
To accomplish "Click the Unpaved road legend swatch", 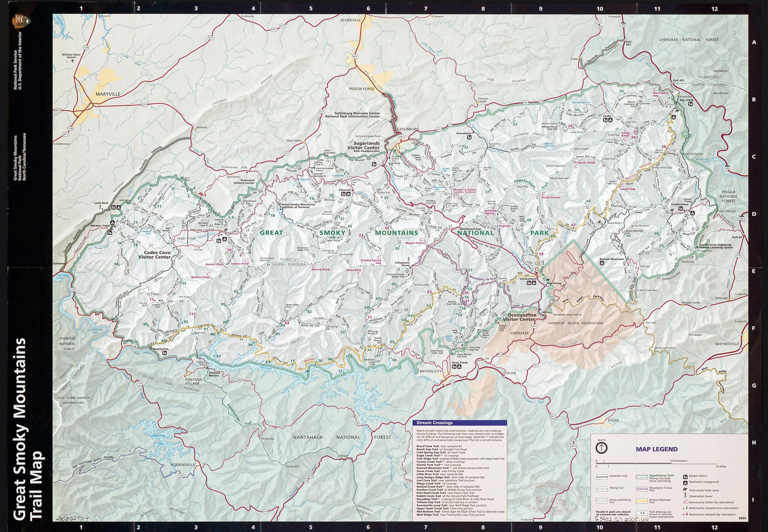I will click(602, 477).
